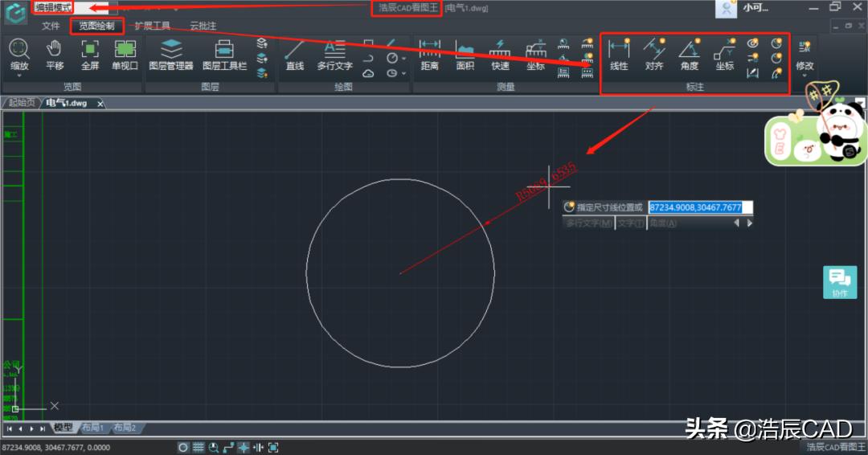Toggle grid display in status bar

click(x=199, y=447)
